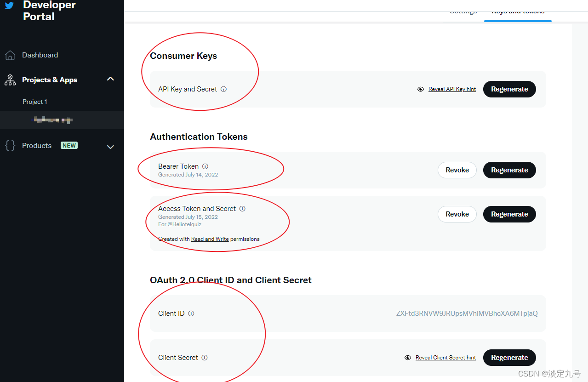Revoke the Access Token and Secret
This screenshot has height=382, width=588.
tap(457, 214)
